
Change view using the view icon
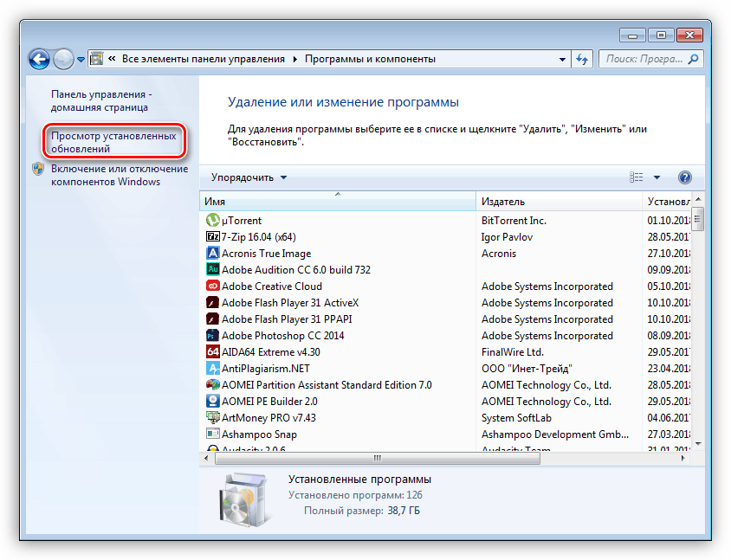pyautogui.click(x=637, y=177)
